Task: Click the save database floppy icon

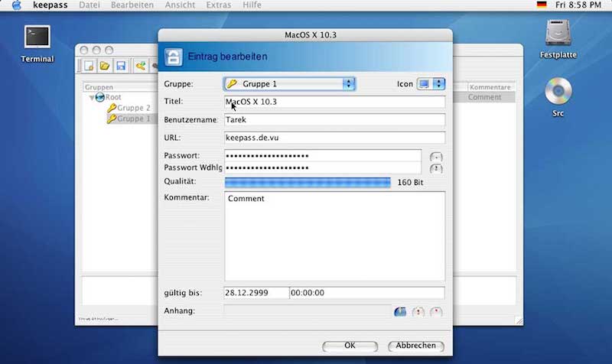Action: (x=121, y=66)
